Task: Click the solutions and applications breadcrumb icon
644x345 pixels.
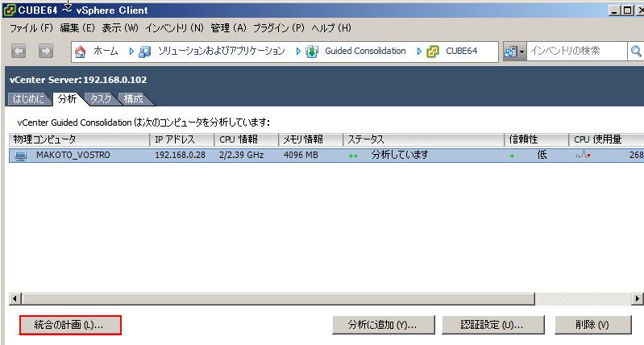Action: click(x=144, y=52)
